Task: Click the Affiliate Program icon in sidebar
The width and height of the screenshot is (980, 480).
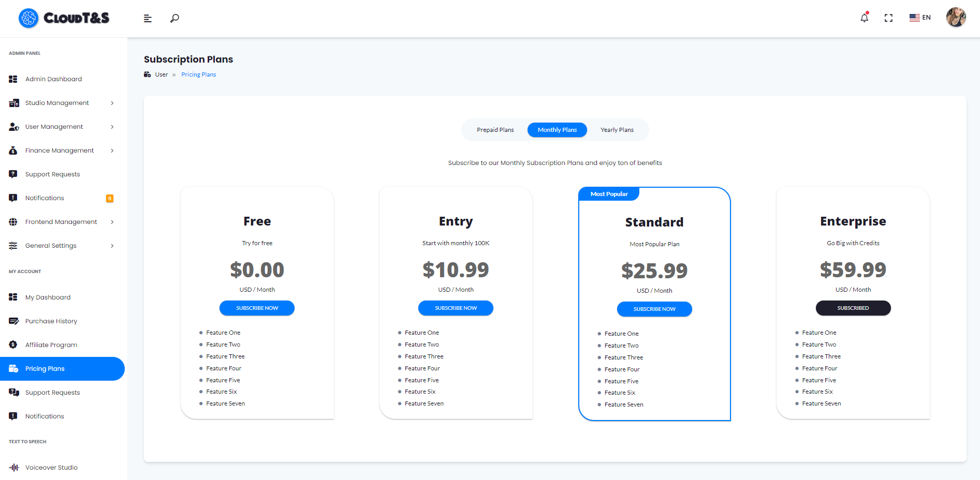Action: point(13,345)
